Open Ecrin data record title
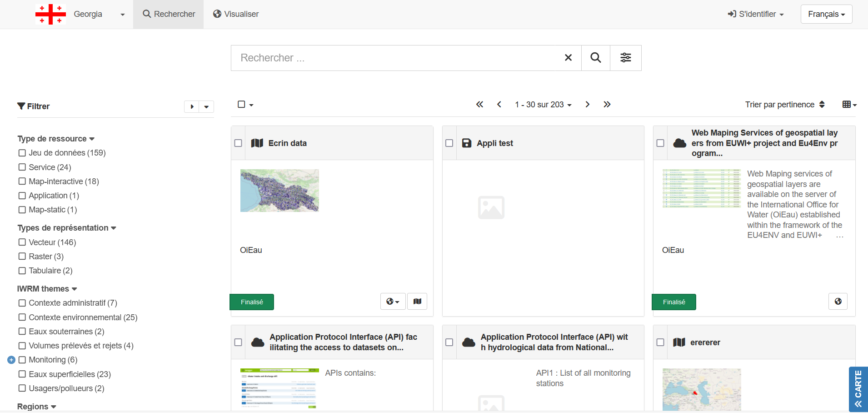Image resolution: width=868 pixels, height=413 pixels. [x=288, y=143]
